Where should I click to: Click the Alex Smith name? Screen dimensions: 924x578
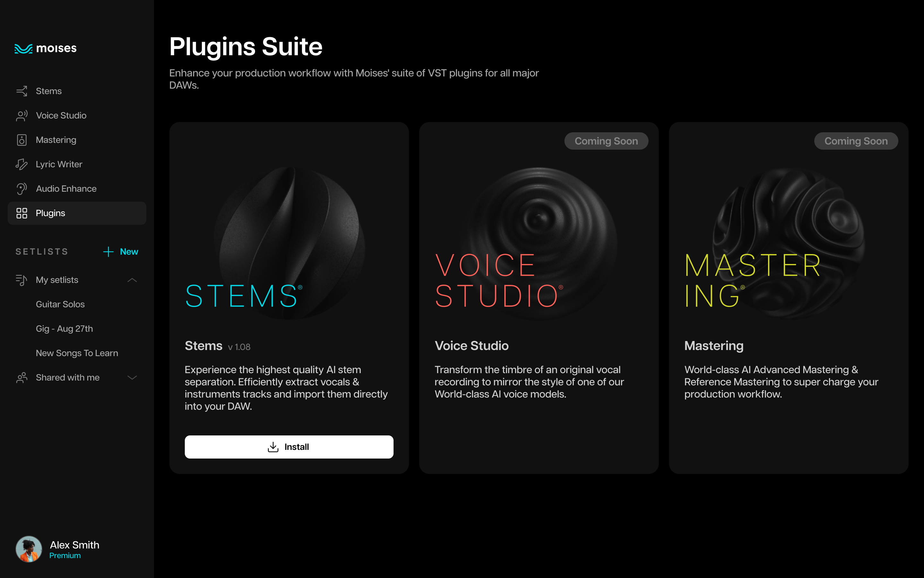(74, 545)
